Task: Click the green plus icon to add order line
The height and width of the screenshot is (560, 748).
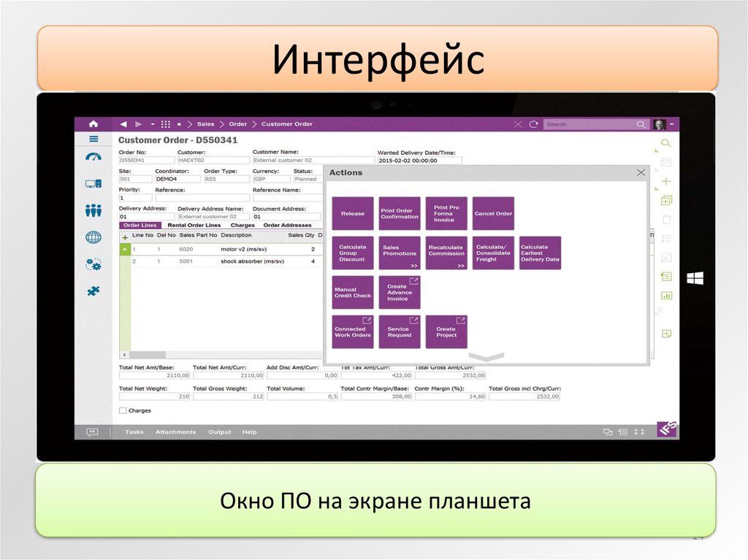Action: (x=125, y=237)
